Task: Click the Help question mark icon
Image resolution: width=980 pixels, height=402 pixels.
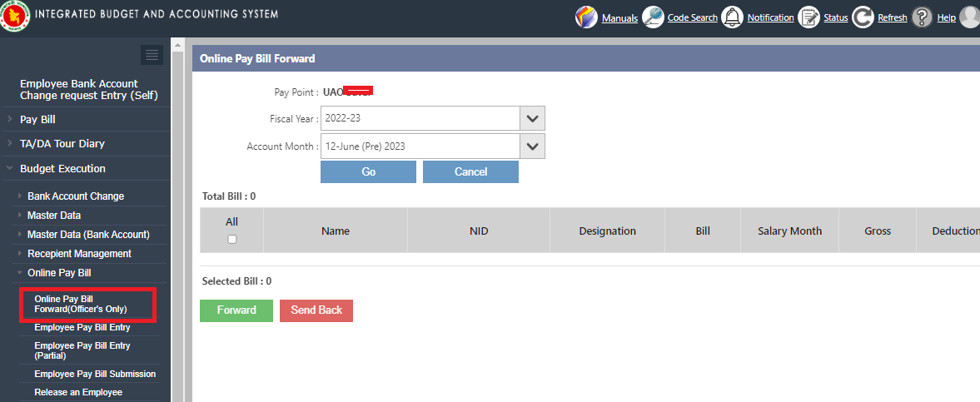Action: click(921, 17)
